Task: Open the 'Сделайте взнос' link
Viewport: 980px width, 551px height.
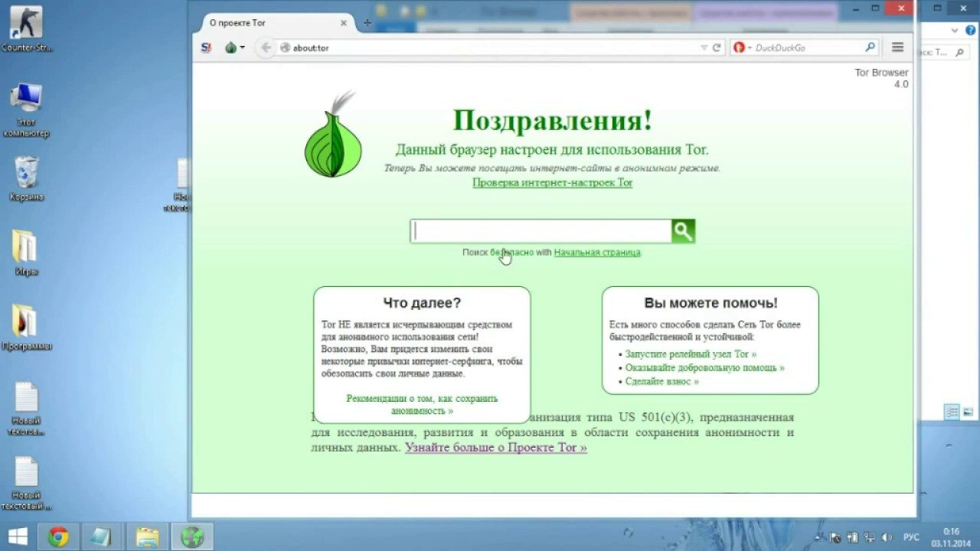Action: tap(661, 381)
